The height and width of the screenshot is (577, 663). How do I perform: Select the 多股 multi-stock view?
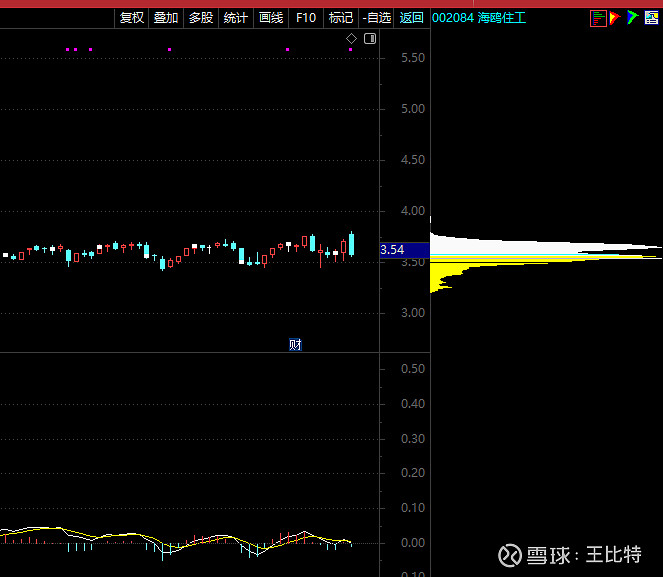coord(201,18)
